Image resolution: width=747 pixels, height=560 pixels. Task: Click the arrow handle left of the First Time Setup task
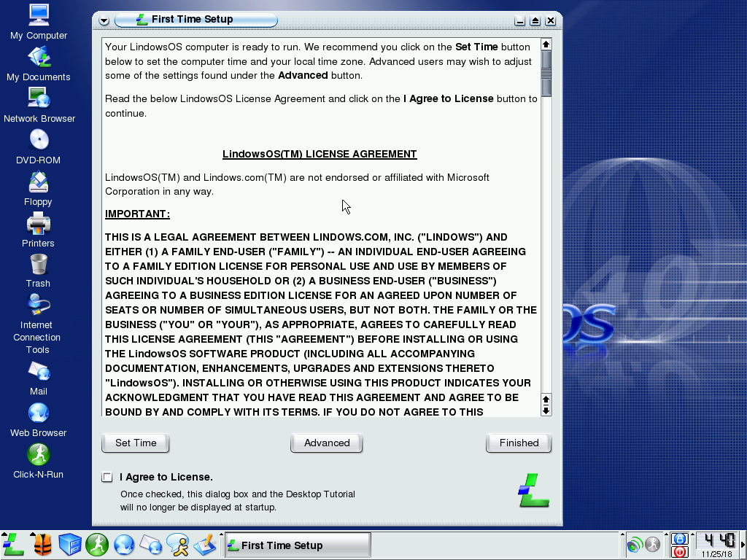[221, 534]
